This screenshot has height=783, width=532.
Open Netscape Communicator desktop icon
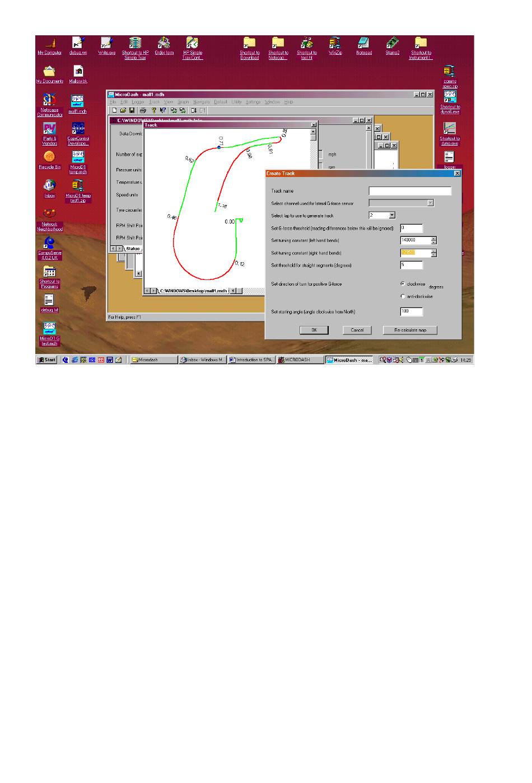pos(50,105)
